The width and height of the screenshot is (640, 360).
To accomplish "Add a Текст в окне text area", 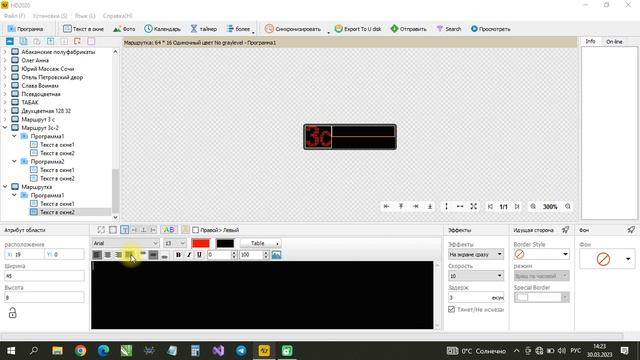I will pos(83,29).
